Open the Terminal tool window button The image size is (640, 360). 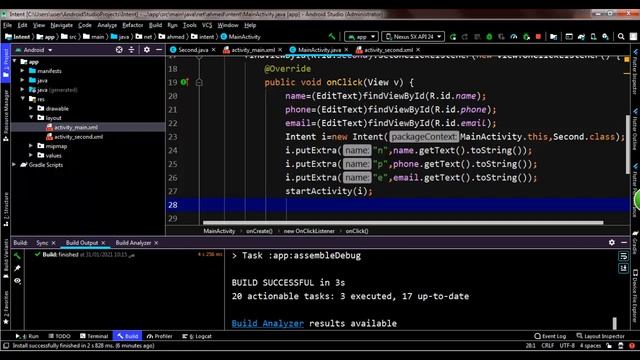tap(94, 336)
